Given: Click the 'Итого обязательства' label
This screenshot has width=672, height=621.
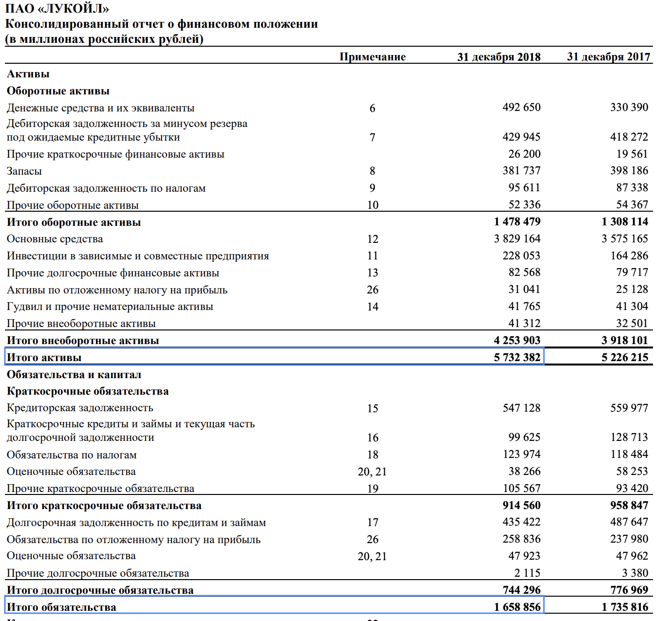Looking at the screenshot, I should pos(61,607).
